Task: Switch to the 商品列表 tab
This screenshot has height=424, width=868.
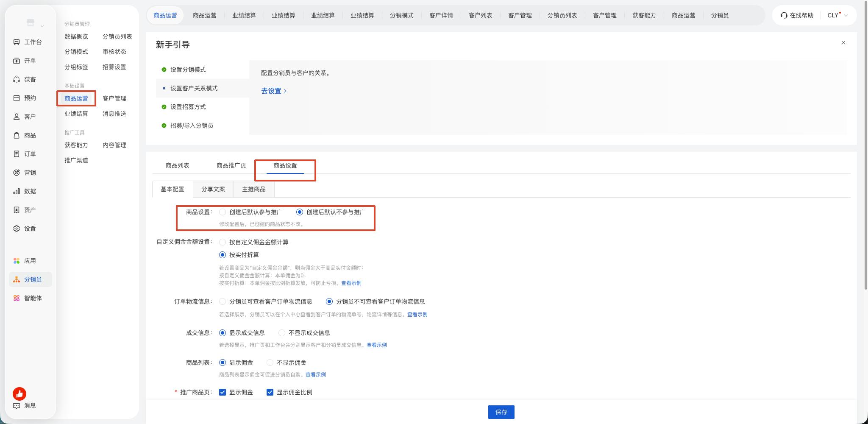Action: pos(178,165)
